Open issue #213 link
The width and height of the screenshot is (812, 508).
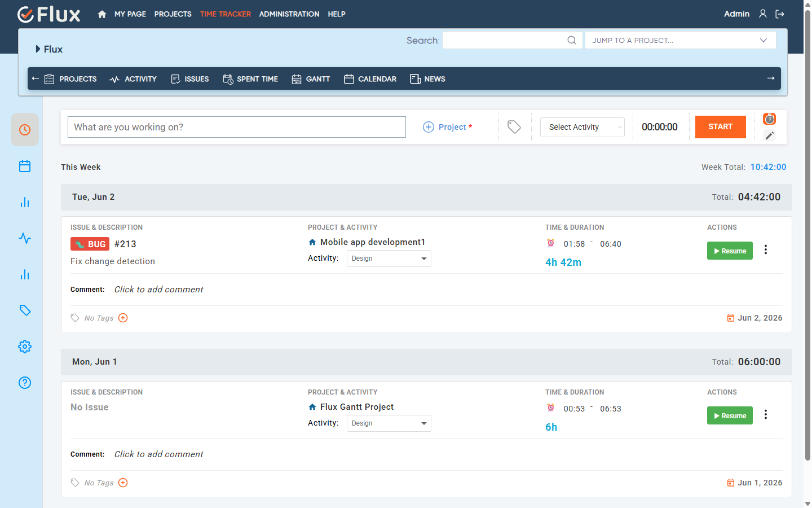(x=125, y=244)
